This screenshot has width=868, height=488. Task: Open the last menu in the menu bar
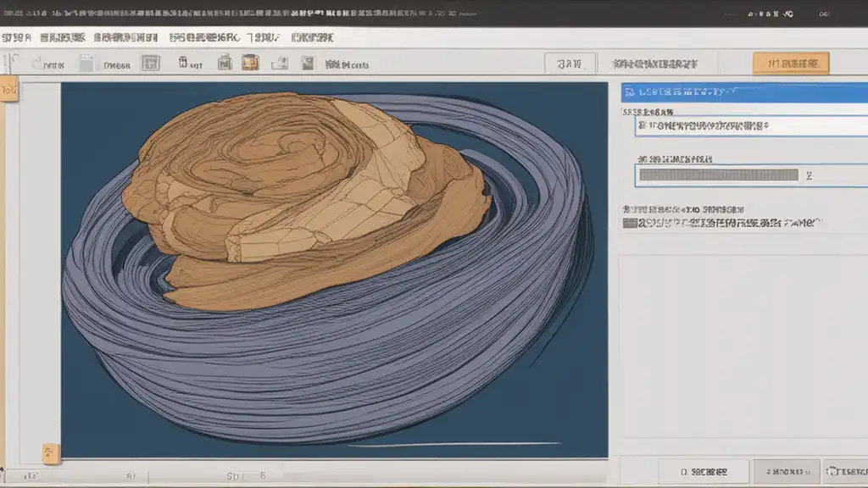[x=312, y=37]
